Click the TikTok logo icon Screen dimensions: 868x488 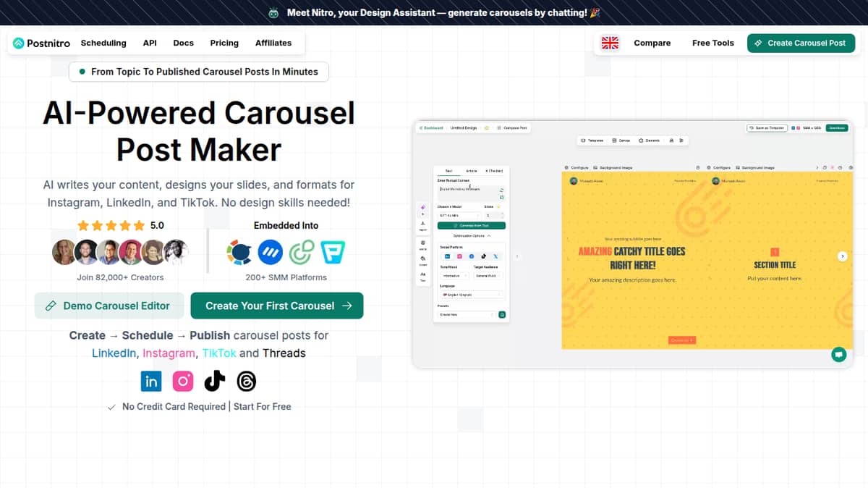tap(214, 381)
